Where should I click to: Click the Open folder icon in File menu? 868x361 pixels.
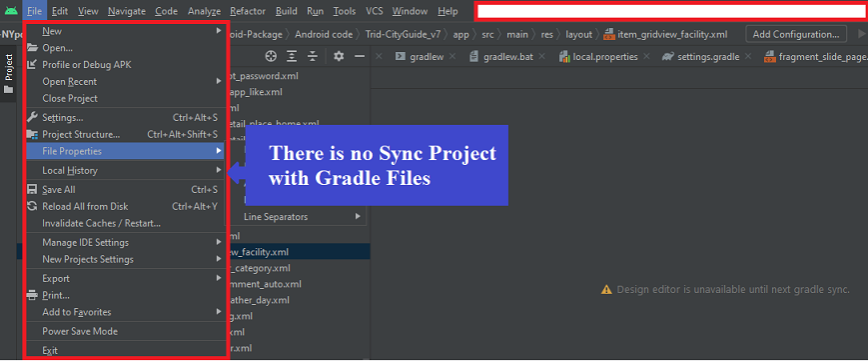[x=33, y=48]
